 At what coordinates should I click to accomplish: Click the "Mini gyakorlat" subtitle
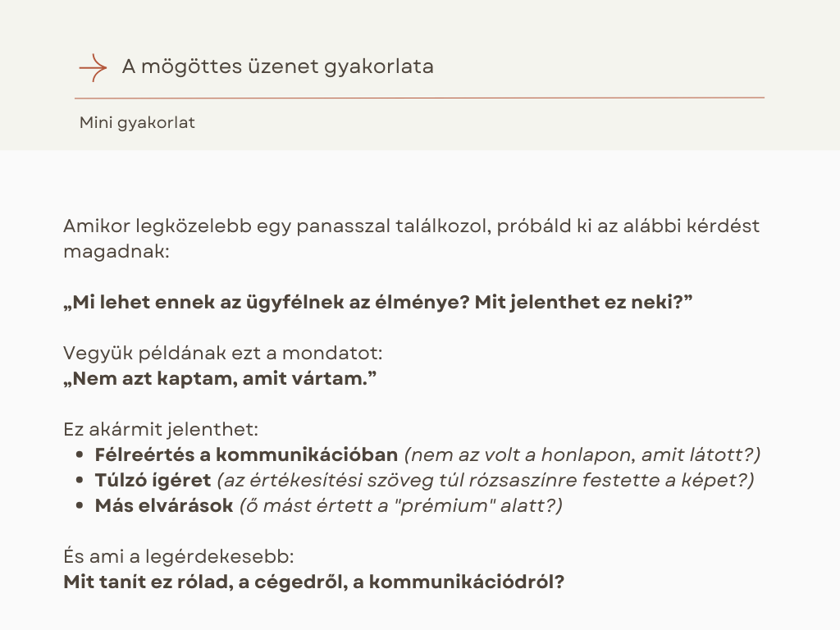[137, 123]
